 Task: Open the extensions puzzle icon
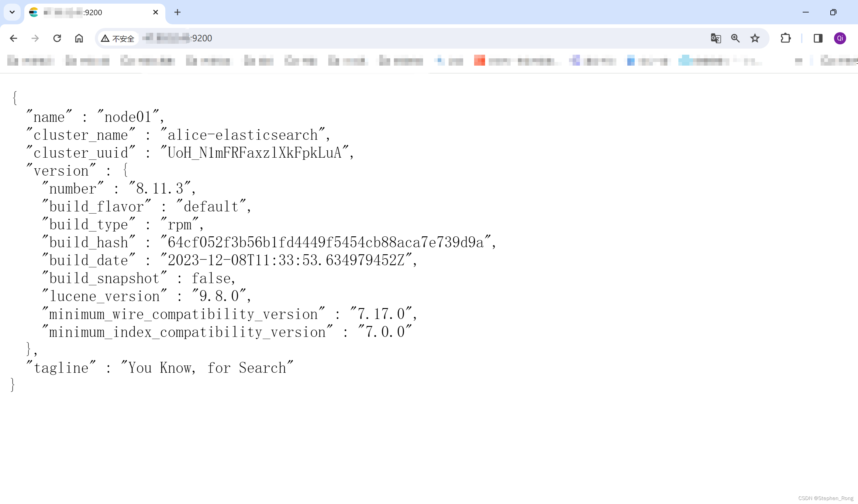pos(785,38)
